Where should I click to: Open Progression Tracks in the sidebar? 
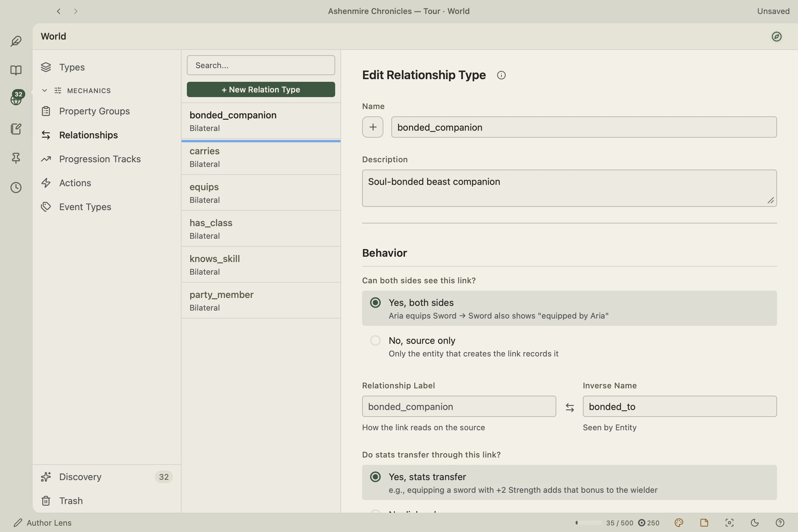click(106, 159)
